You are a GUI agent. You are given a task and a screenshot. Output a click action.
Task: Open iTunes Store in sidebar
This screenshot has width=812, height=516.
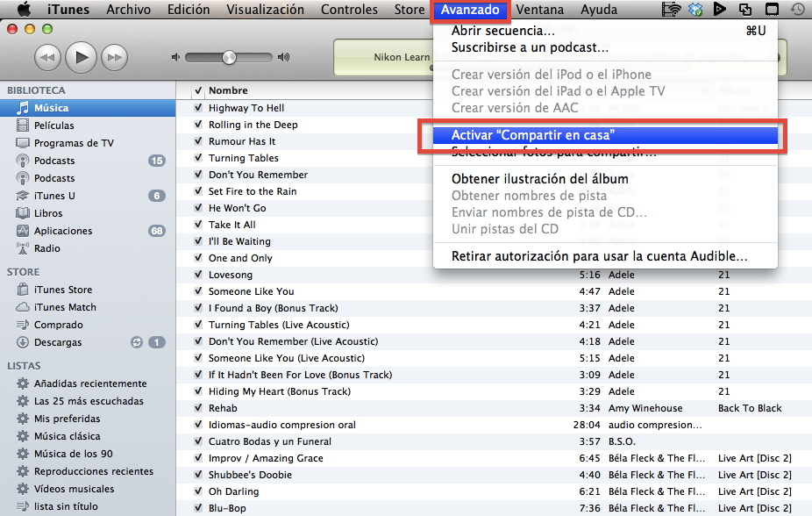point(62,290)
